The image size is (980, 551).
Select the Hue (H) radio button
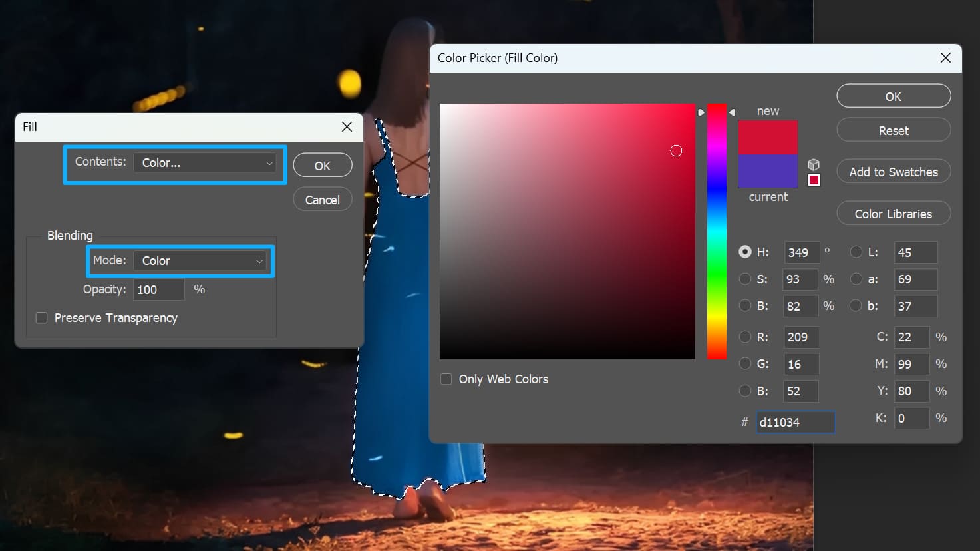pyautogui.click(x=745, y=252)
